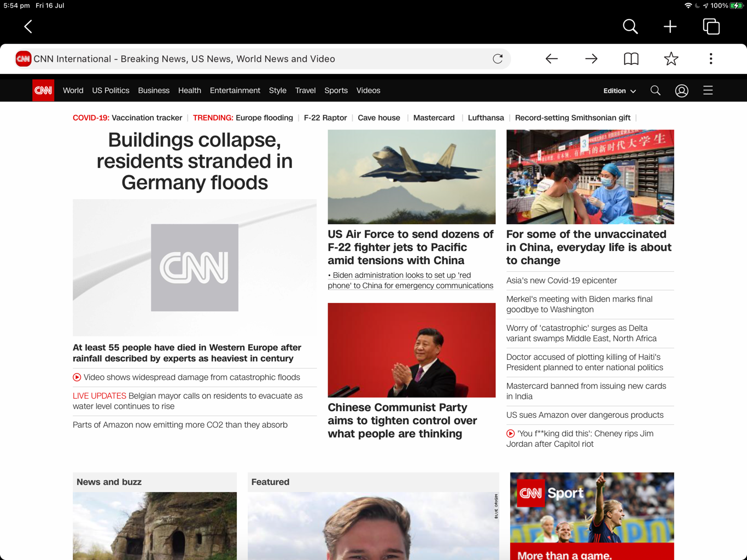Go to the Sports section
The height and width of the screenshot is (560, 747).
(x=336, y=91)
